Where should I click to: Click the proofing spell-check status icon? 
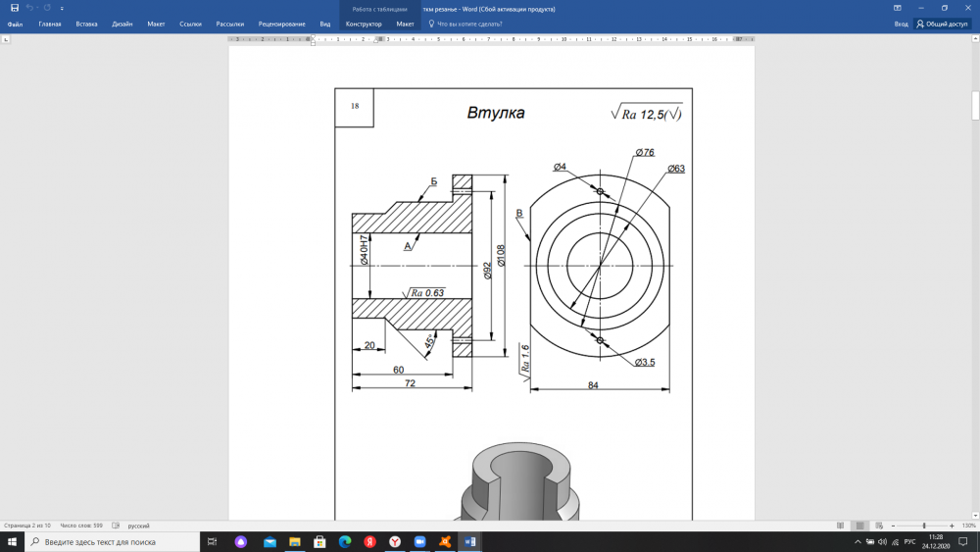click(x=116, y=526)
